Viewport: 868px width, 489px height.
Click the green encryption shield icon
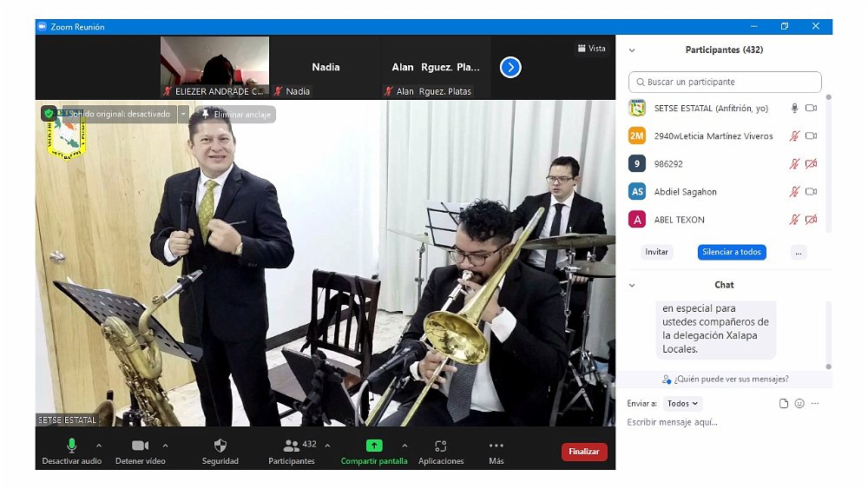[x=49, y=113]
